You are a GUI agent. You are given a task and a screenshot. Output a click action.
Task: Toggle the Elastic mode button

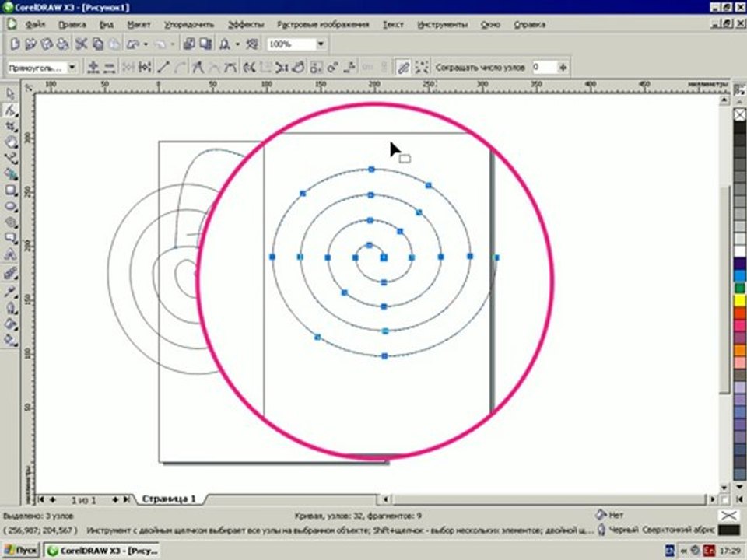click(403, 68)
